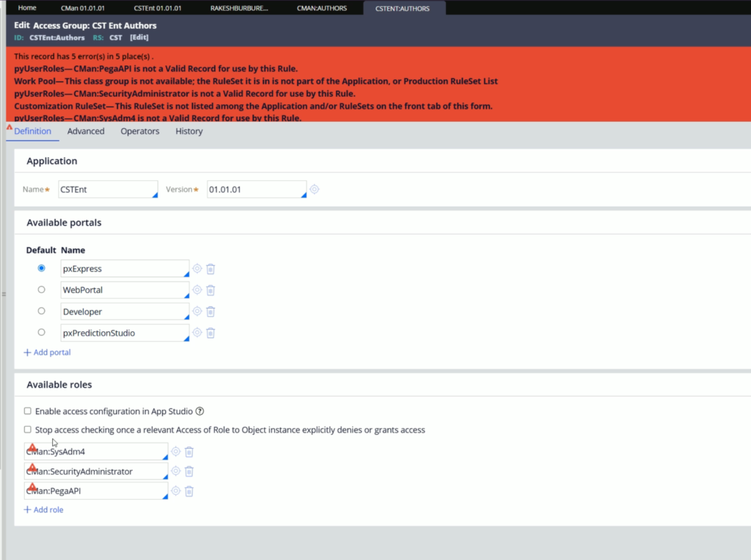Switch to the Advanced tab

[86, 131]
